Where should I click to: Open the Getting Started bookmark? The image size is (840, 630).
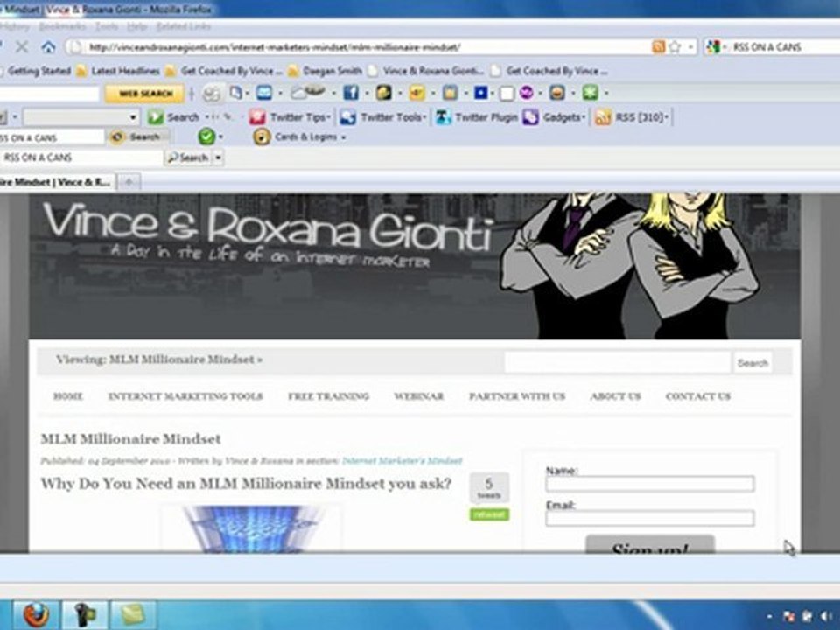[35, 71]
